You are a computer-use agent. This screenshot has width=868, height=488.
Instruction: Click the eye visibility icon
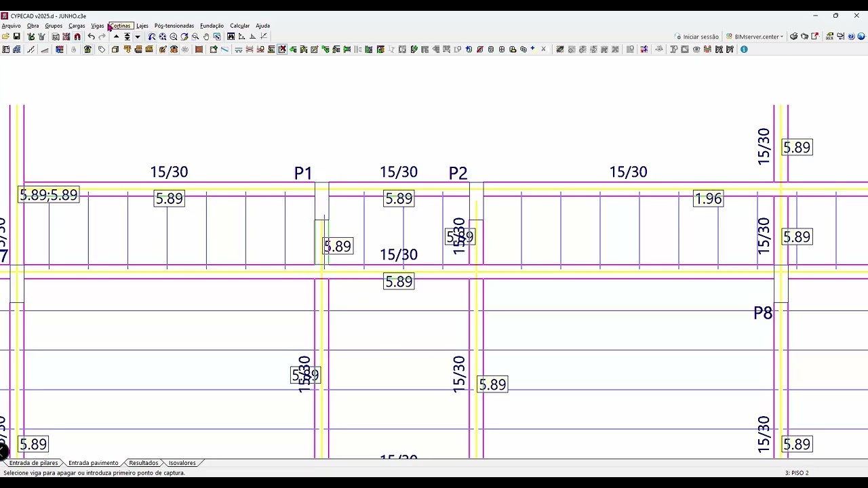(x=696, y=49)
